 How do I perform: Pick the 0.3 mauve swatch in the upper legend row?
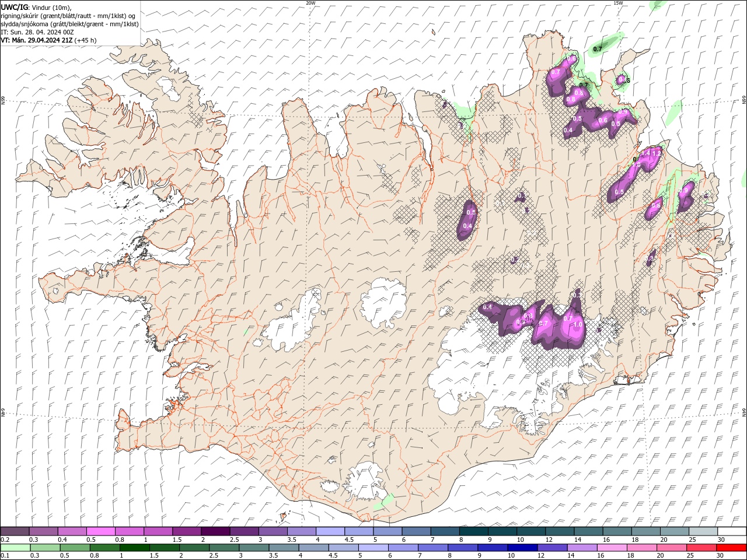point(43,531)
